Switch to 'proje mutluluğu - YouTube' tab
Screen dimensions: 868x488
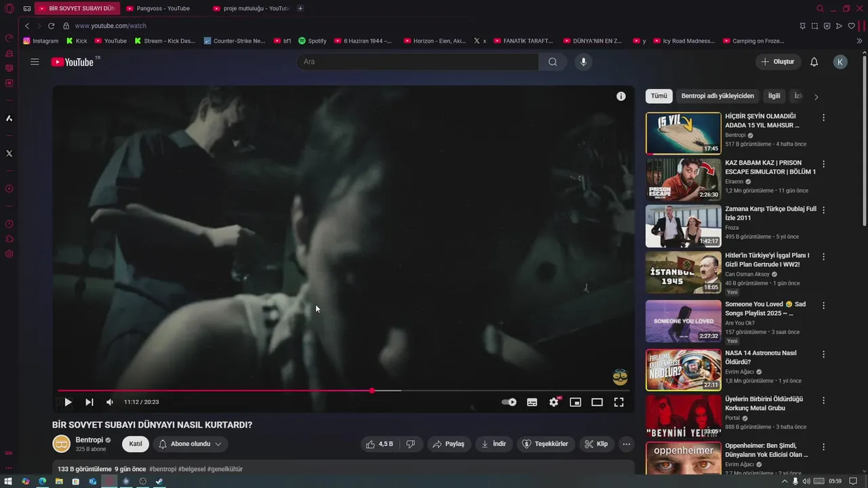pos(250,8)
